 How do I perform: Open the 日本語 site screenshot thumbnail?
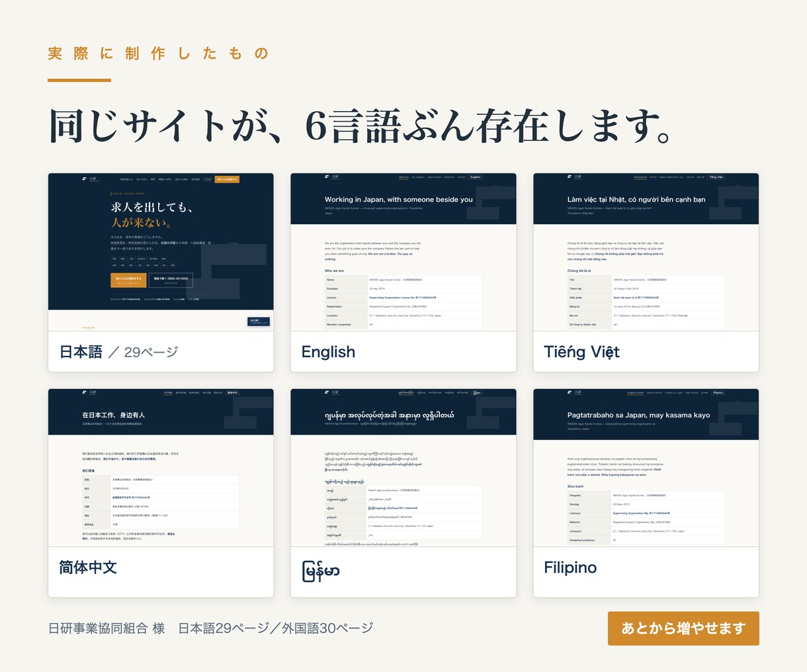pos(161,251)
